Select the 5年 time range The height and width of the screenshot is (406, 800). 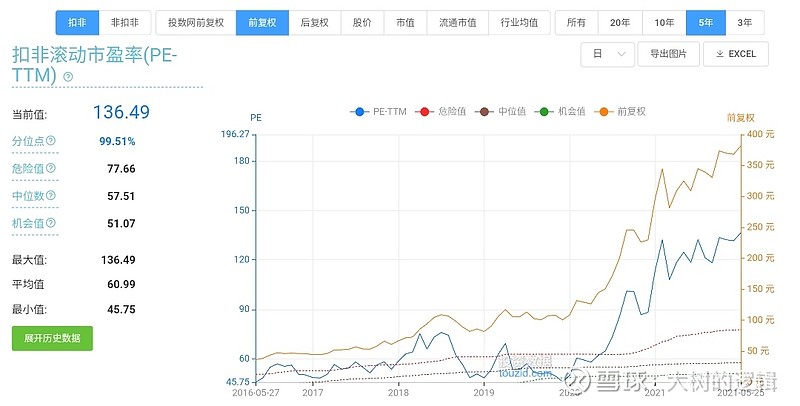click(x=706, y=22)
